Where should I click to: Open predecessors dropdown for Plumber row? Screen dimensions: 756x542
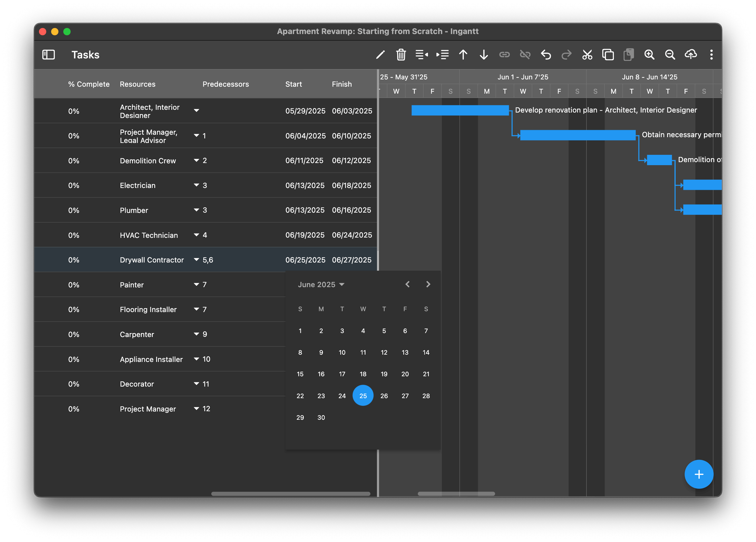[197, 210]
